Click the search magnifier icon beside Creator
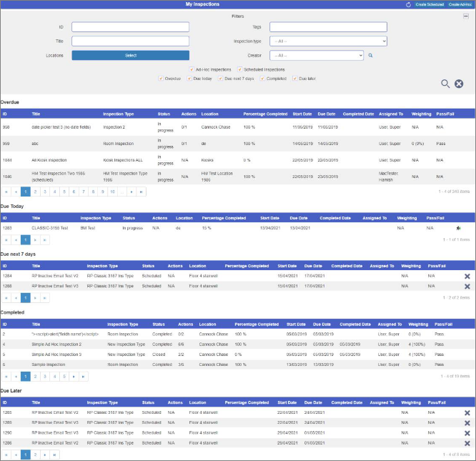 point(370,56)
